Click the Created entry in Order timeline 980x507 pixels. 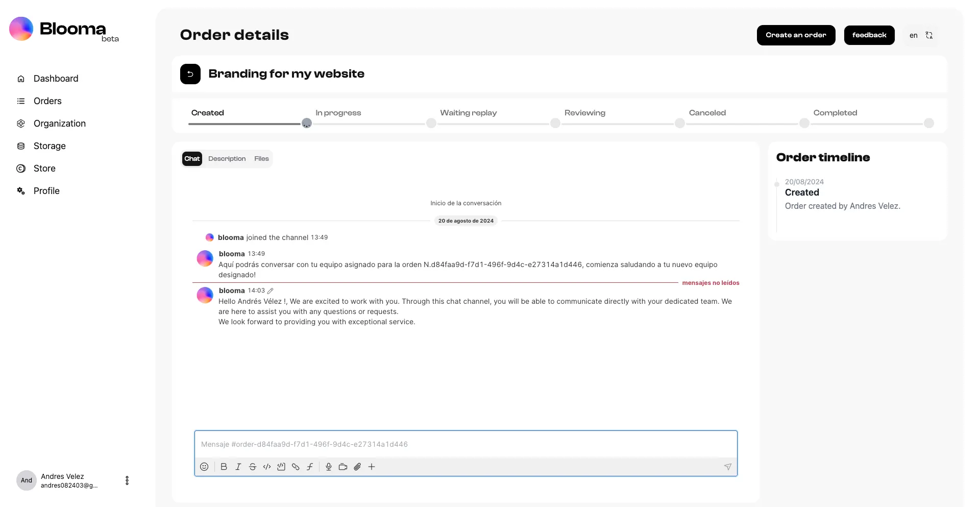coord(802,192)
